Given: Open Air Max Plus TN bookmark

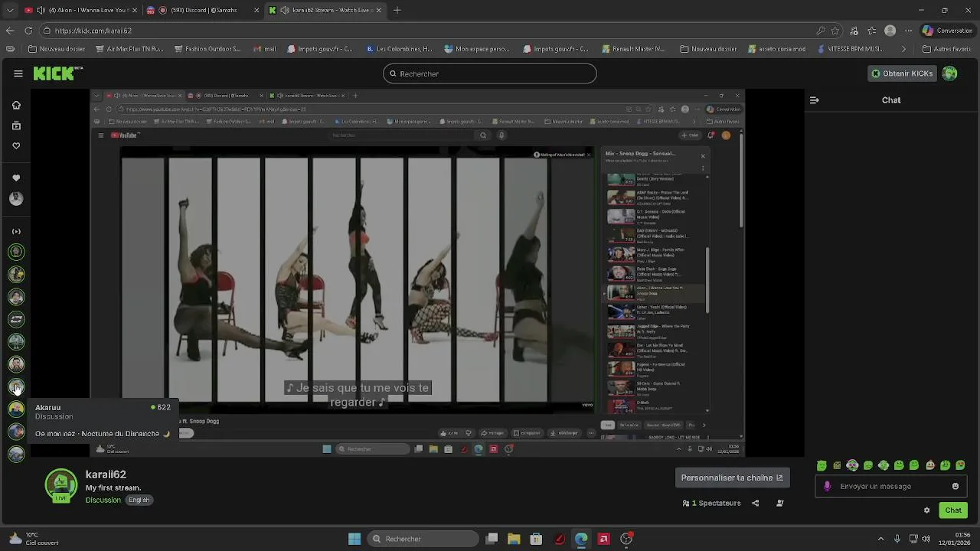Looking at the screenshot, I should [129, 49].
